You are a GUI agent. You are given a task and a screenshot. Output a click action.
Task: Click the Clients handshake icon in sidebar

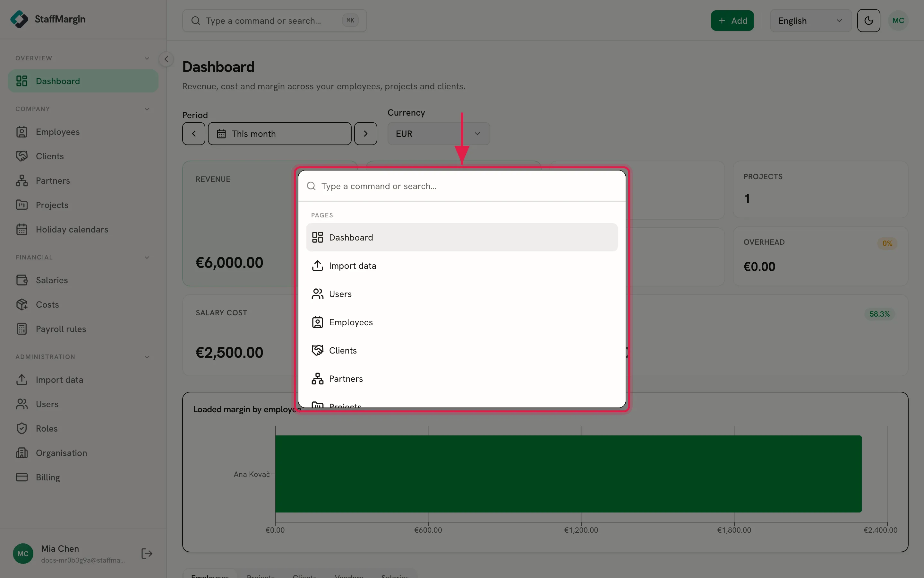pyautogui.click(x=22, y=156)
